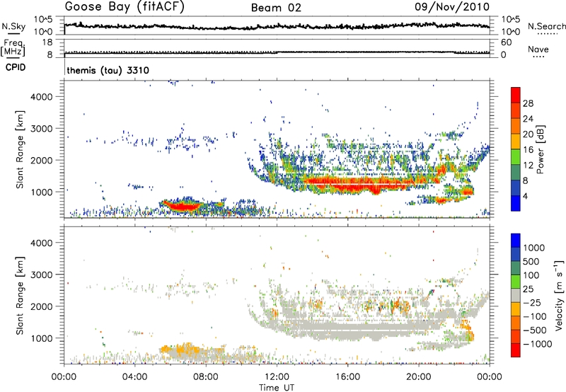
Task: Click the '18' frequency axis tick
Action: [x=47, y=42]
